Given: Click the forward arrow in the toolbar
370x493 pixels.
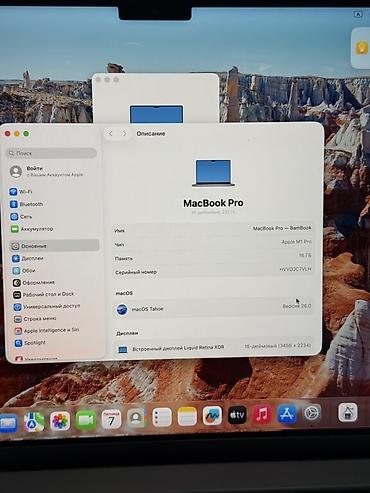Looking at the screenshot, I should (124, 133).
